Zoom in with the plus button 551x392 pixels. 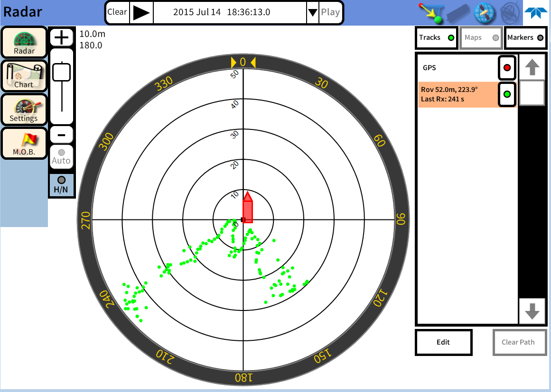[x=61, y=37]
